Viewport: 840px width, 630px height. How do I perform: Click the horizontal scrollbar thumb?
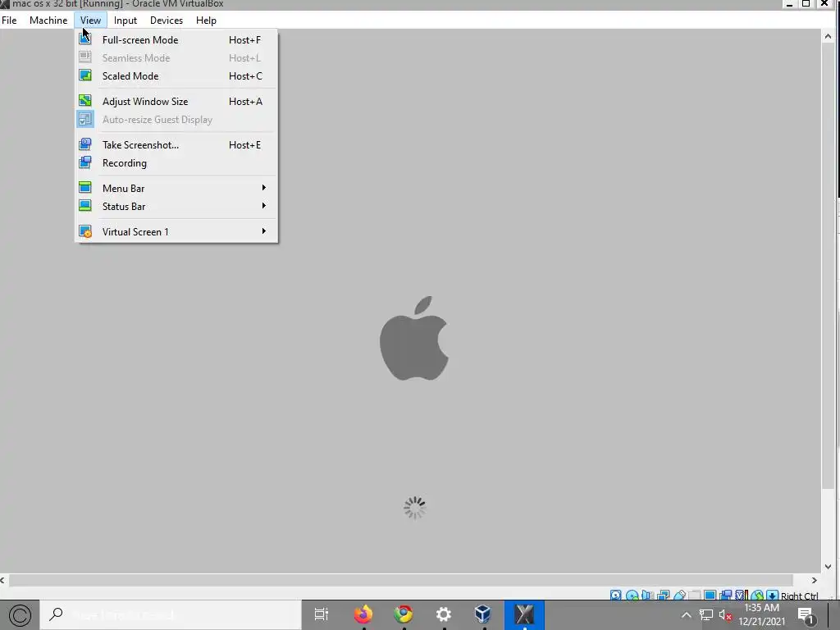(400, 580)
